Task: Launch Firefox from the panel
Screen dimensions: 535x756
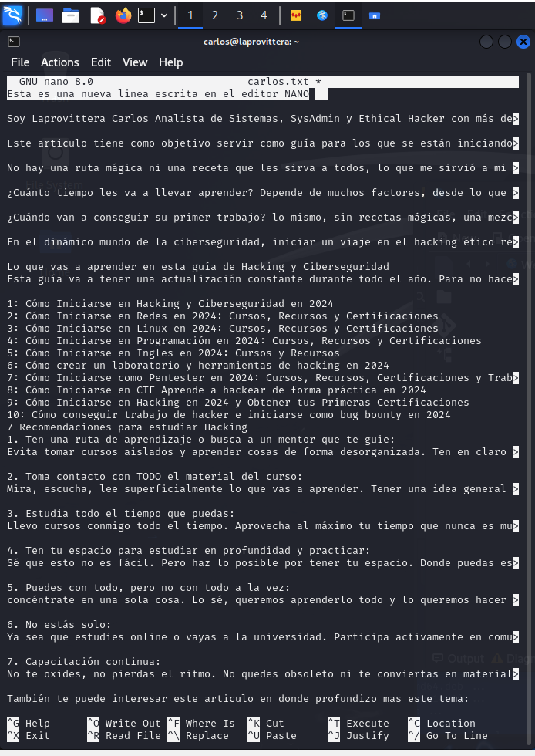Action: click(123, 15)
